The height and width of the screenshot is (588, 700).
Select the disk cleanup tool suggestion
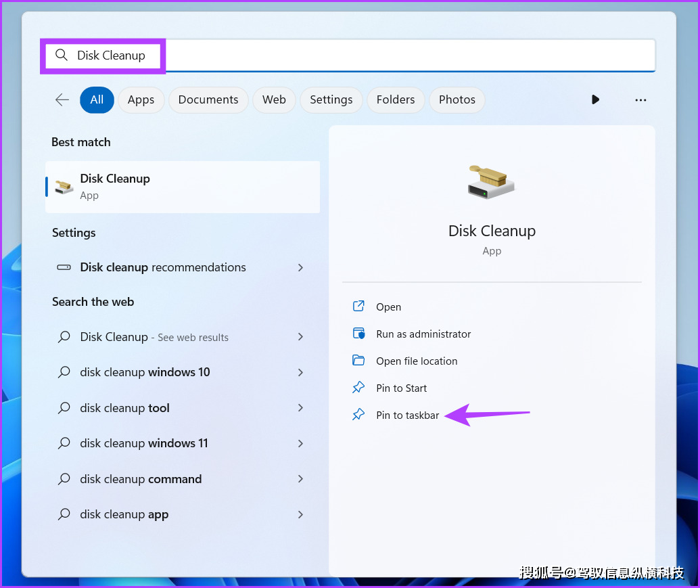183,408
